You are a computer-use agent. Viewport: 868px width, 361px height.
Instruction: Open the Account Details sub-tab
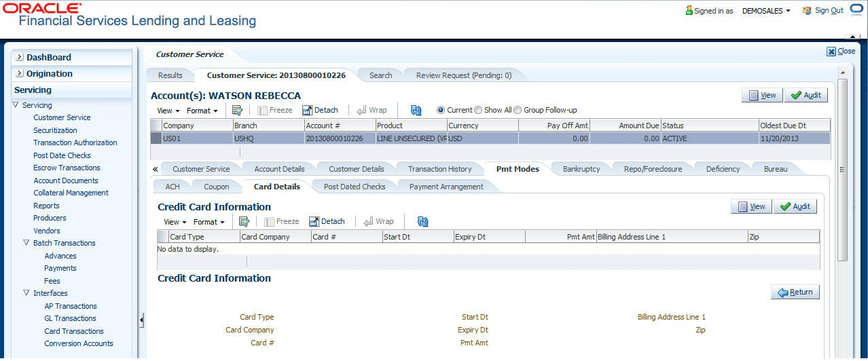pos(279,169)
